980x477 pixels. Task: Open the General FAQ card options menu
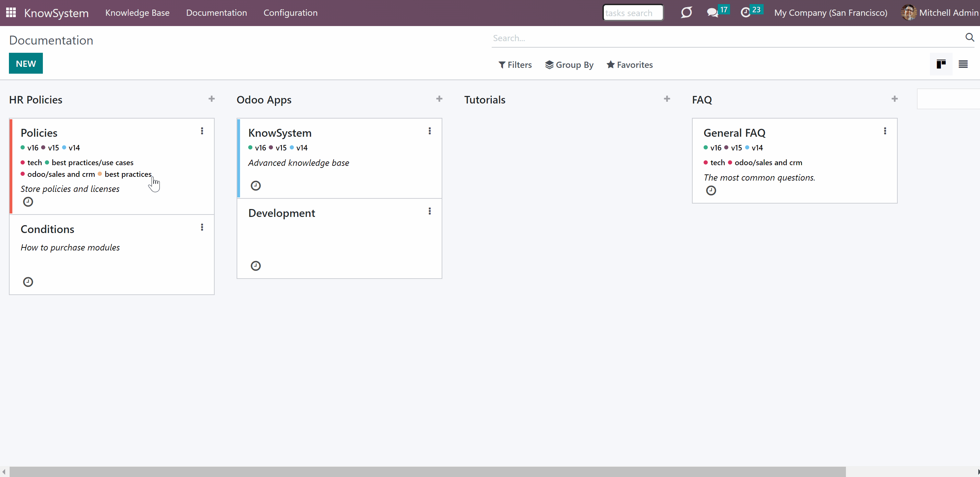[x=885, y=131]
